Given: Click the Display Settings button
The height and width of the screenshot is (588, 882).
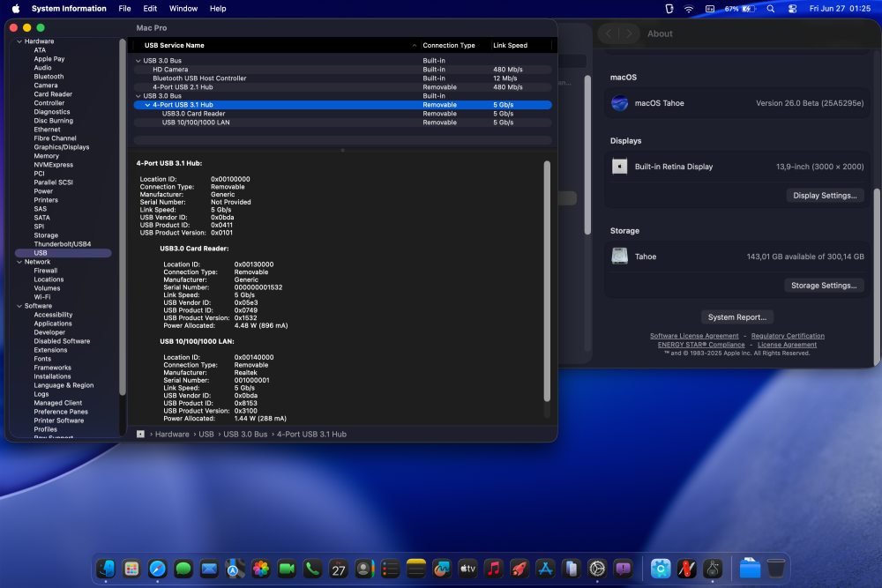Looking at the screenshot, I should (x=825, y=196).
